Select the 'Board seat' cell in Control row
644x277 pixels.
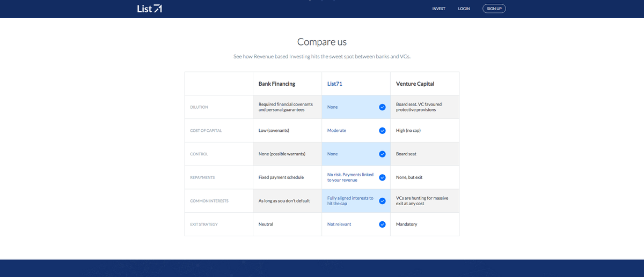(x=425, y=154)
